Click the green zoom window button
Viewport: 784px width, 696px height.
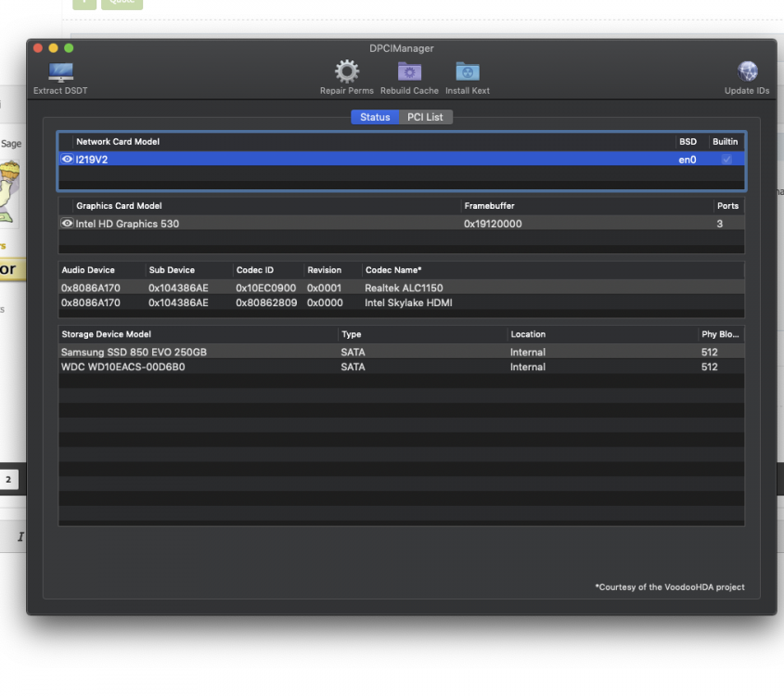coord(69,48)
